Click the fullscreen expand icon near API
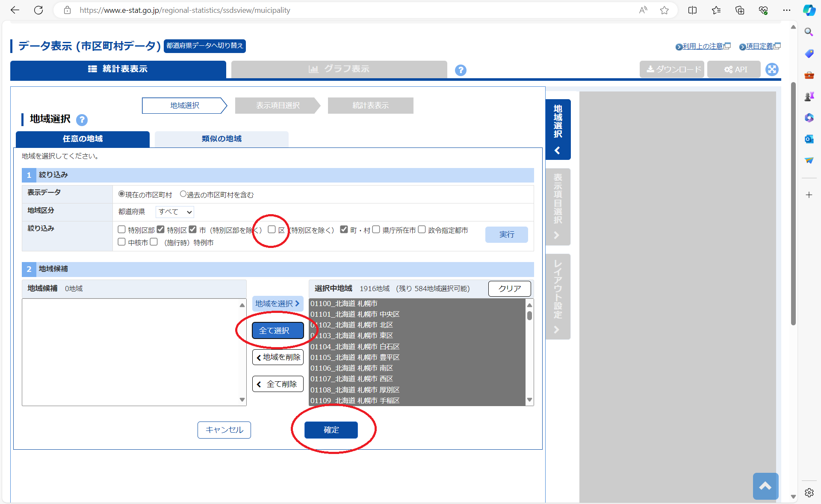The width and height of the screenshot is (821, 504). (772, 69)
